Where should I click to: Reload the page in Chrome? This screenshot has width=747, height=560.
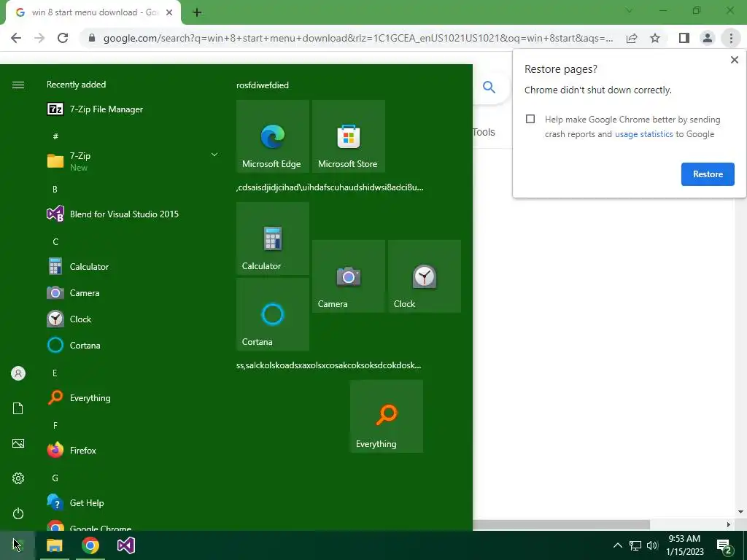pos(63,38)
